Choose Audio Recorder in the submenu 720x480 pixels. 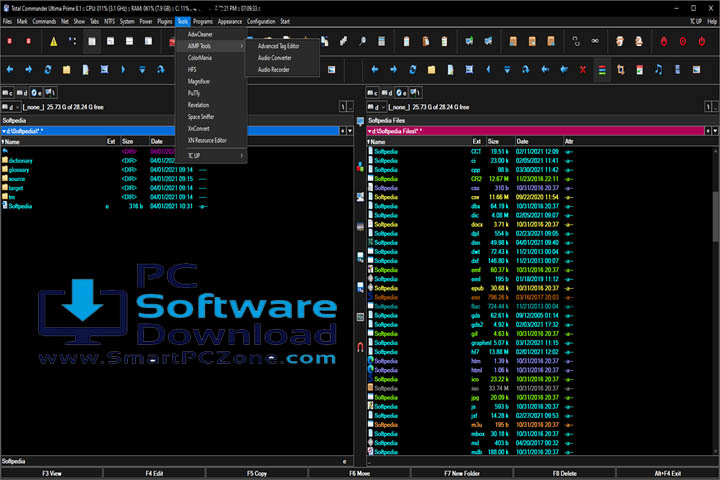pos(282,70)
